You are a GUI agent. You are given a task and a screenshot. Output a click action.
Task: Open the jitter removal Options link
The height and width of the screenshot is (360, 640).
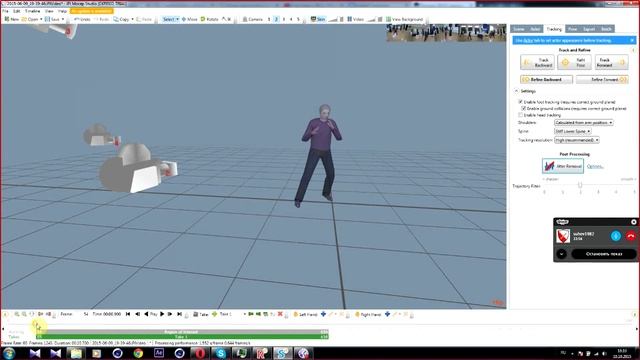[x=595, y=167]
